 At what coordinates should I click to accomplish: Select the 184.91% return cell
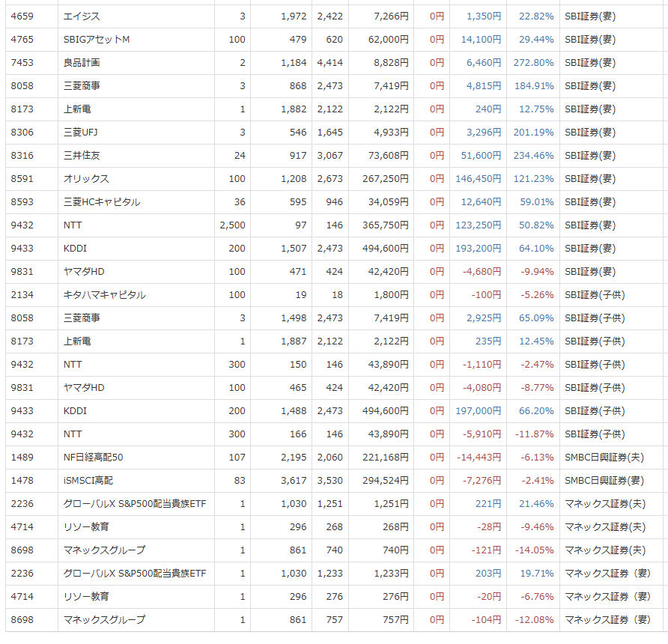click(x=534, y=86)
